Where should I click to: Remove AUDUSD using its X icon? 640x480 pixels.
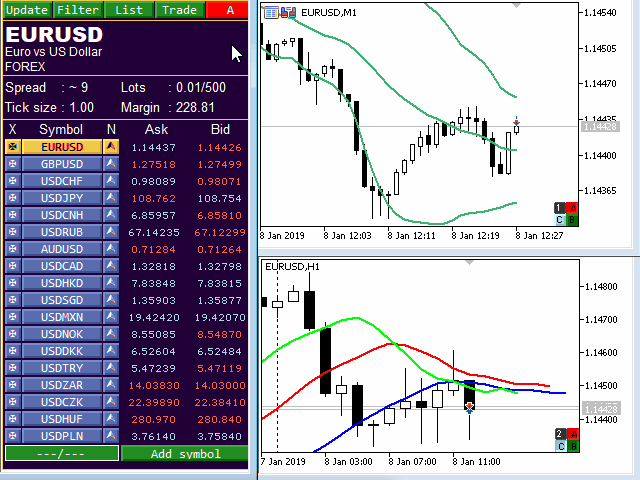tap(13, 249)
